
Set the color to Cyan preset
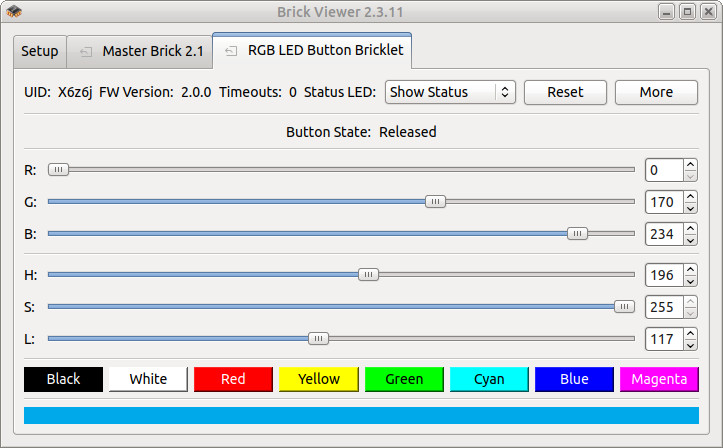(x=489, y=379)
